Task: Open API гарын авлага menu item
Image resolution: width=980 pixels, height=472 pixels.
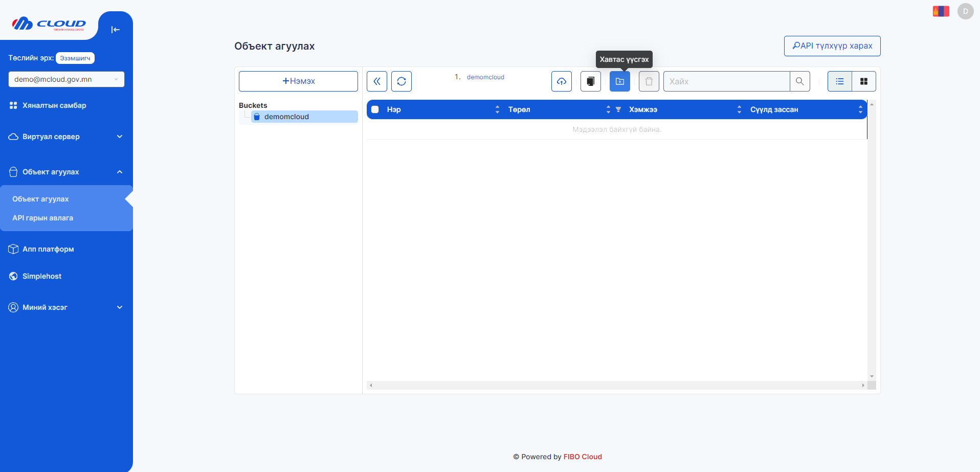Action: (x=43, y=218)
